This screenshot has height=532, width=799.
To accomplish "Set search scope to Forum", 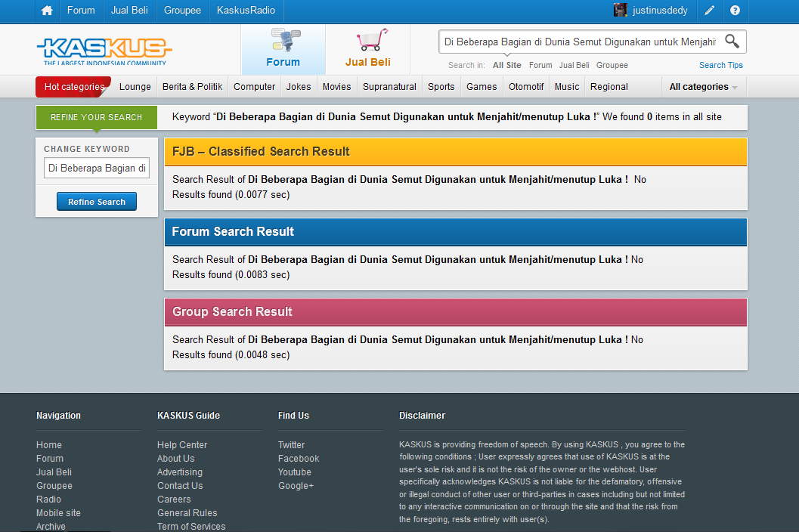I will tap(540, 65).
